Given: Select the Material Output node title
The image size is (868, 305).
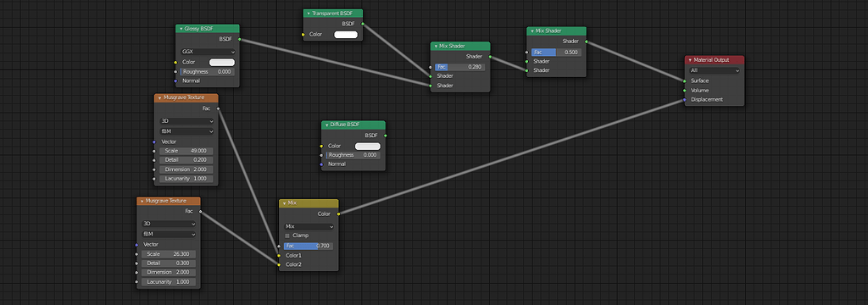Looking at the screenshot, I should (712, 60).
